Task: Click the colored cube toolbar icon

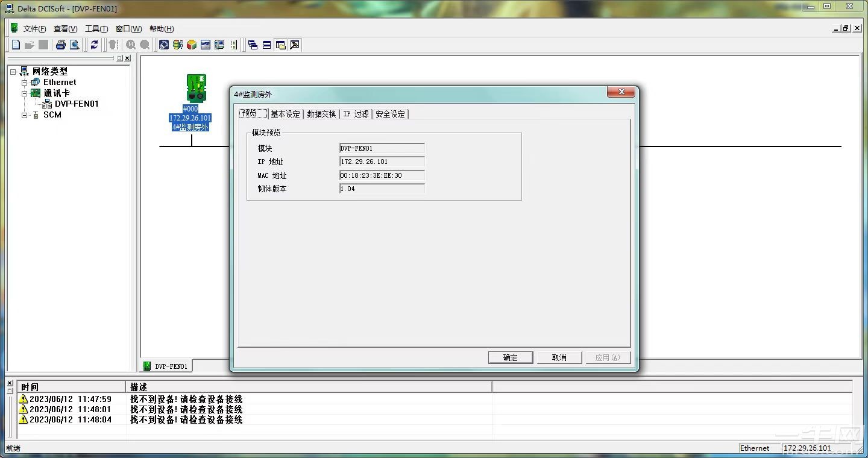Action: pyautogui.click(x=192, y=45)
